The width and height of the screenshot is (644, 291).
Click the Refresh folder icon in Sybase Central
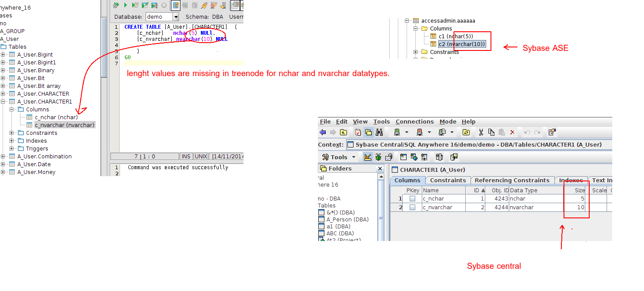point(466,132)
